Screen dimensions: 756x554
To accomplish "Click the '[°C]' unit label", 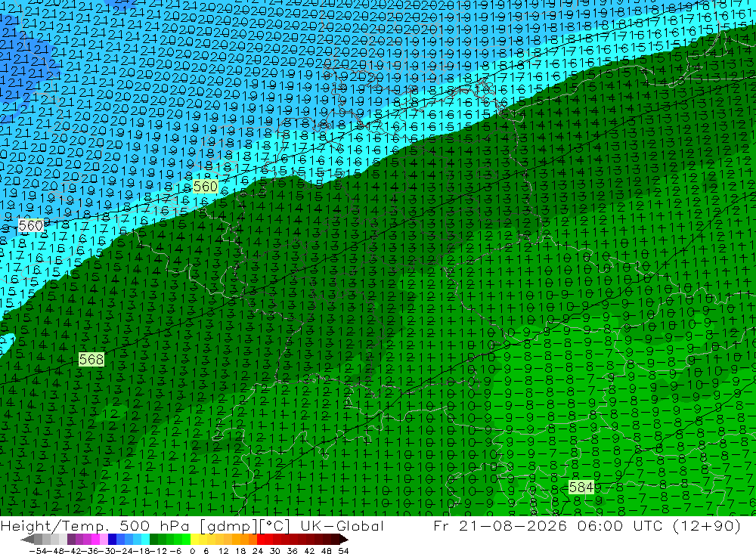I will 275,526.
